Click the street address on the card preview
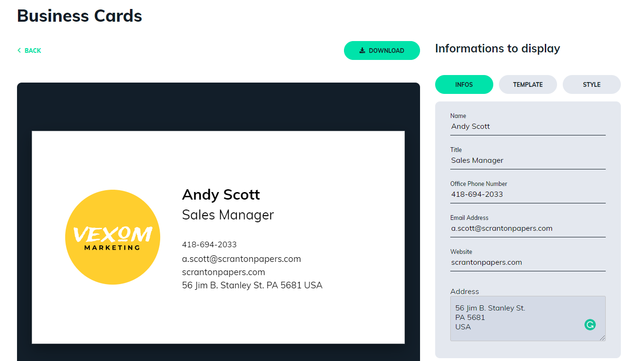The image size is (644, 361). 252,285
